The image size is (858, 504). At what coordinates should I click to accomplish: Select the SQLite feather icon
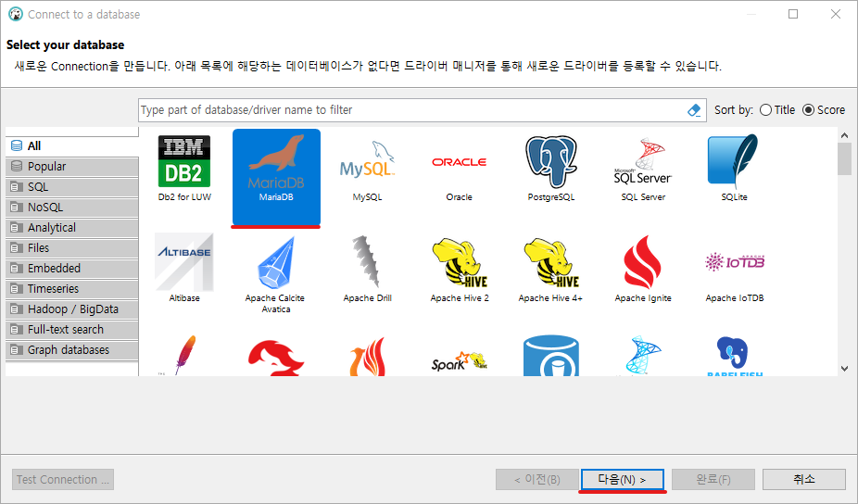point(734,161)
